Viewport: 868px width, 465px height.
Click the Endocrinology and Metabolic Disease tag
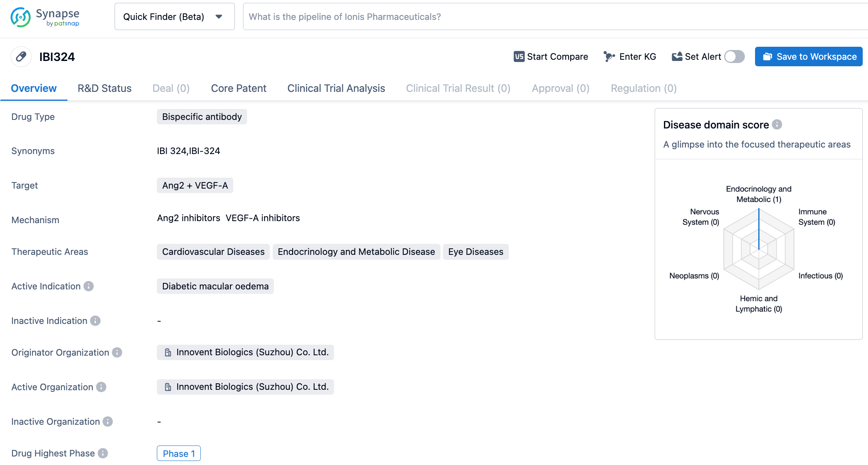click(x=355, y=252)
